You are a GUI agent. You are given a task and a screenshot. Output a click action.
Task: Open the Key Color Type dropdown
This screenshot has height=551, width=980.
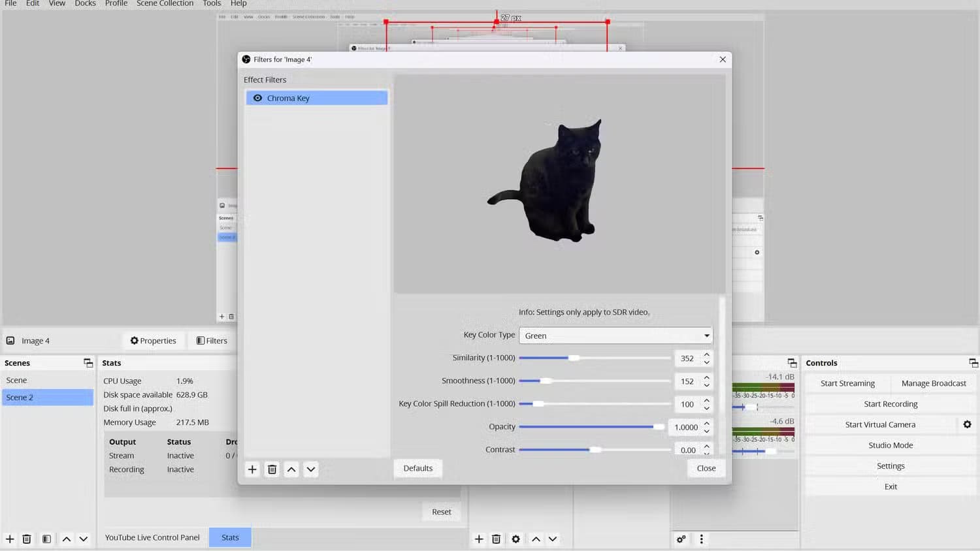click(x=615, y=336)
